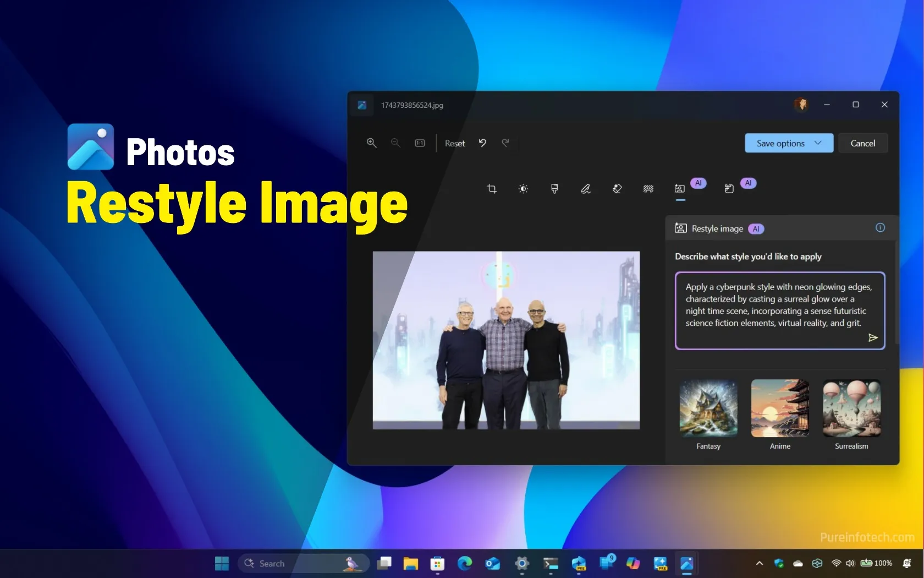
Task: Click the photo preview of three men
Action: tap(506, 340)
